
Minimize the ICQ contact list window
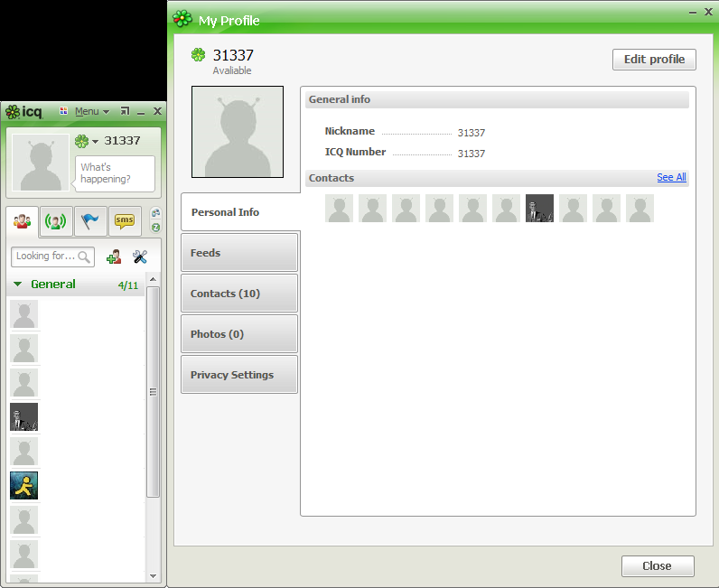141,113
